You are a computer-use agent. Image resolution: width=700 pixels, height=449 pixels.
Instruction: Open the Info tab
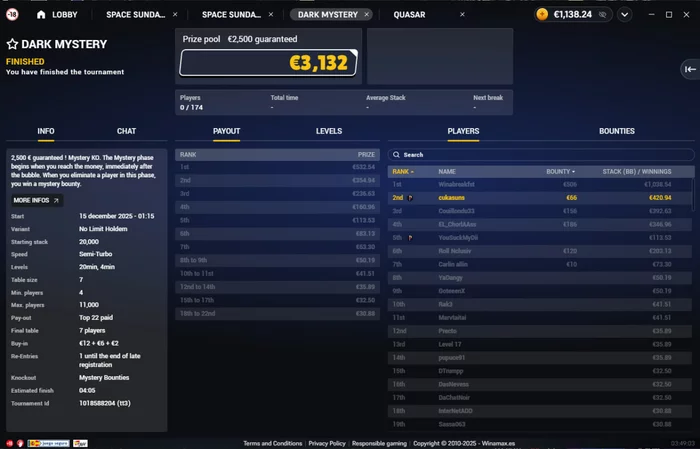46,131
